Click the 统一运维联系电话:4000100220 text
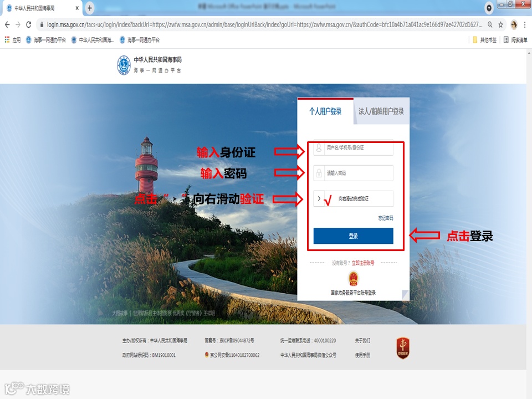 (x=308, y=340)
